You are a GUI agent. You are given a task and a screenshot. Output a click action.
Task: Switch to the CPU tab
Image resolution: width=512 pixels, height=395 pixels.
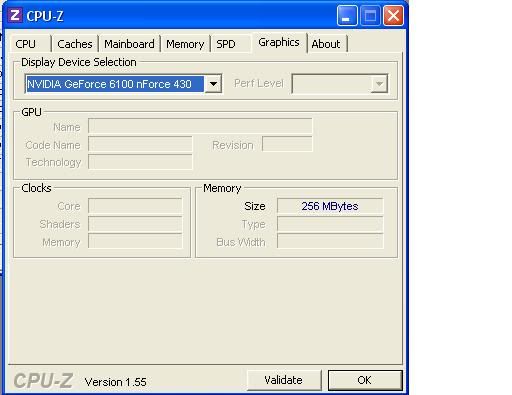tap(30, 44)
